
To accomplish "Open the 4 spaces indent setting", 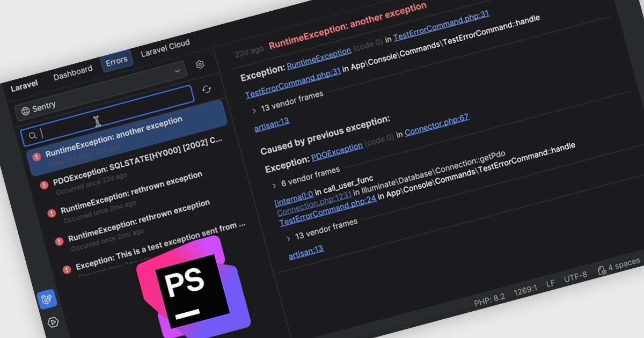I will pos(624,264).
